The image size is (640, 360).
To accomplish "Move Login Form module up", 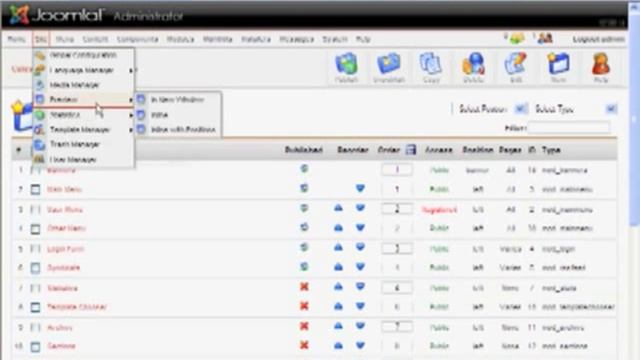I will click(x=338, y=247).
